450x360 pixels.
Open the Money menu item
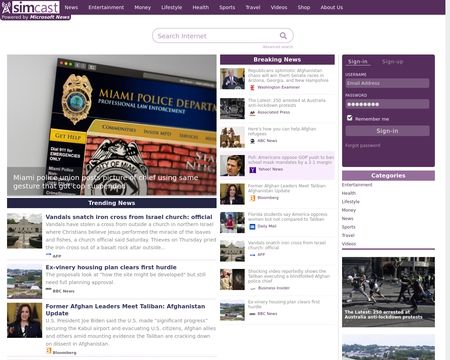[142, 7]
